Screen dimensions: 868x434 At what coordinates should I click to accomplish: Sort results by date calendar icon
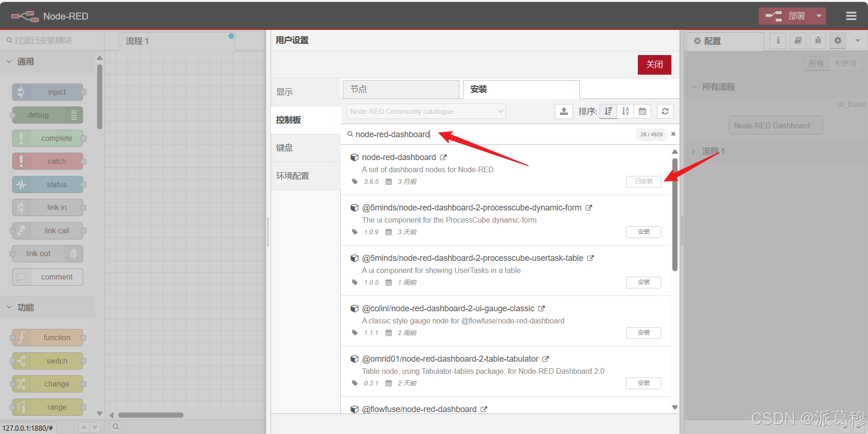(x=642, y=111)
